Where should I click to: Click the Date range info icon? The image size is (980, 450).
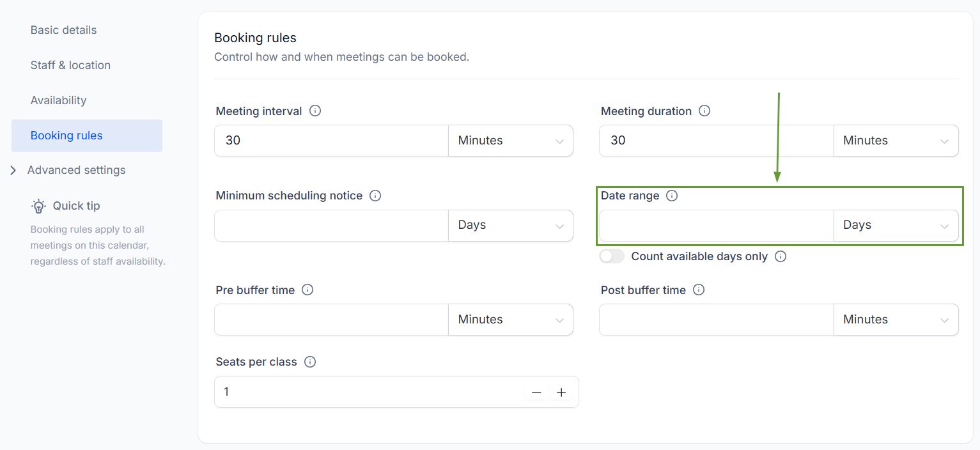coord(672,196)
